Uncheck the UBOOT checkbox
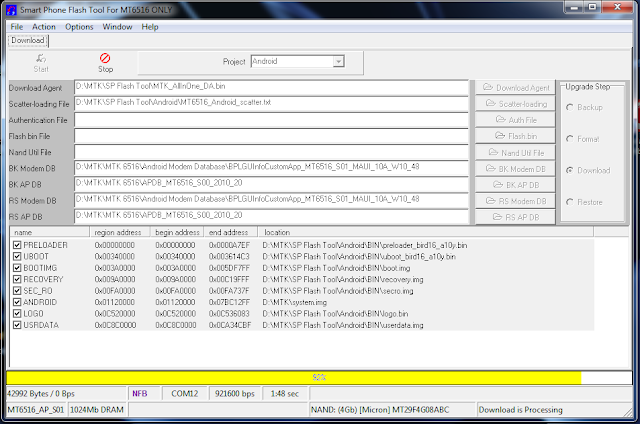This screenshot has width=640, height=424. (17, 257)
